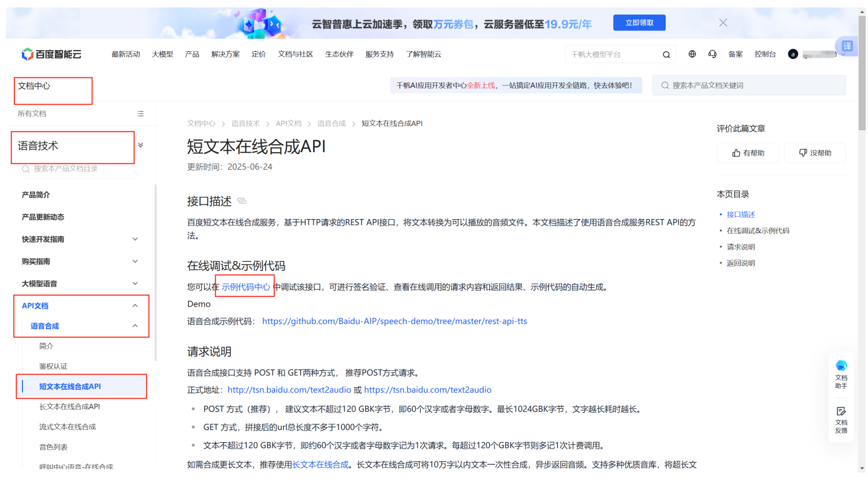Expand the 语音技术 product switcher arrow

point(141,145)
